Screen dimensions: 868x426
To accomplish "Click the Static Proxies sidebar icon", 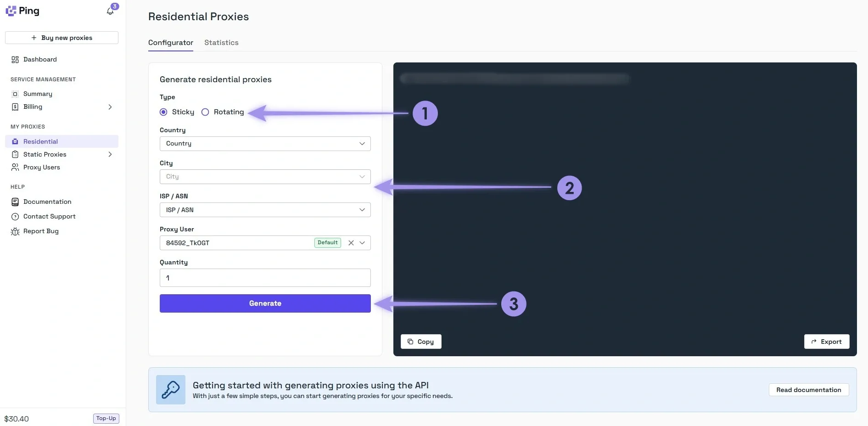I will coord(15,154).
